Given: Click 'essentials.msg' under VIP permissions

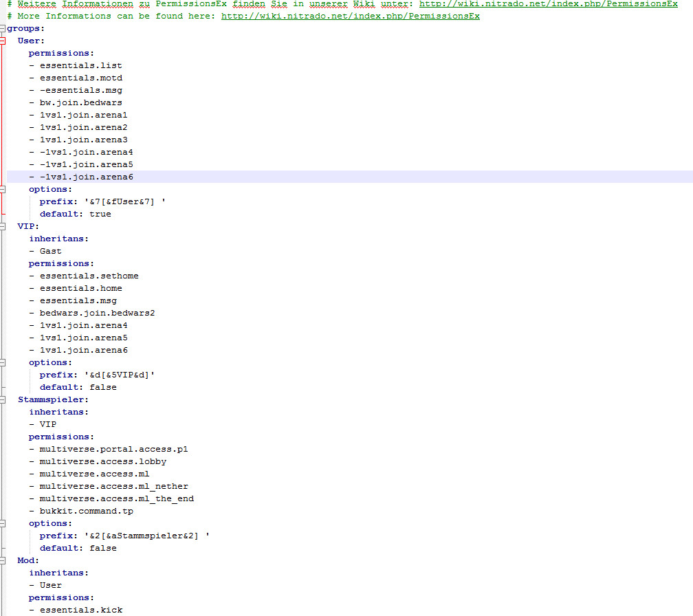Looking at the screenshot, I should click(x=78, y=300).
